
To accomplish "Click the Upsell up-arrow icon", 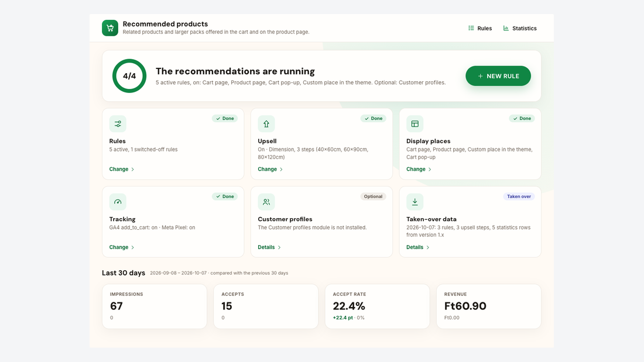I will [266, 123].
